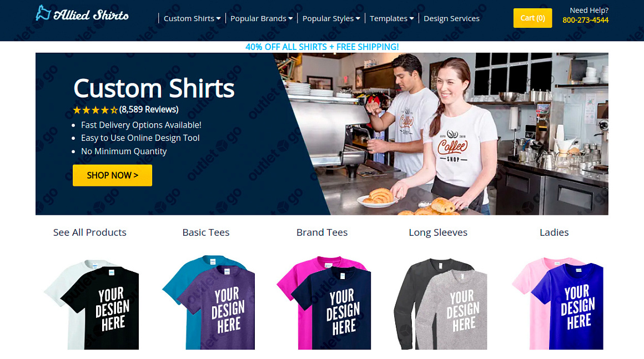Click the Allied Shirts logo icon
This screenshot has width=644, height=359.
tap(43, 13)
